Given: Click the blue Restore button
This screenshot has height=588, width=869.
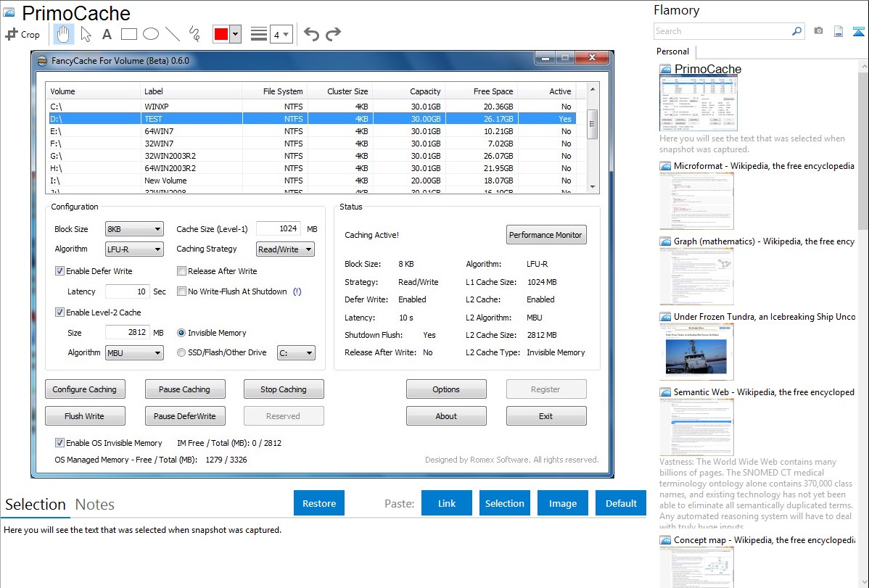Looking at the screenshot, I should (319, 503).
